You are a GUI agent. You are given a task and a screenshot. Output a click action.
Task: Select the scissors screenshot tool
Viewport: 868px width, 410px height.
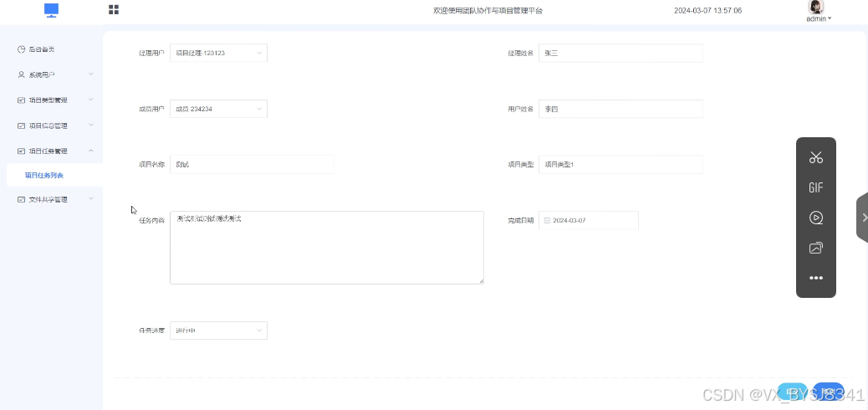816,157
